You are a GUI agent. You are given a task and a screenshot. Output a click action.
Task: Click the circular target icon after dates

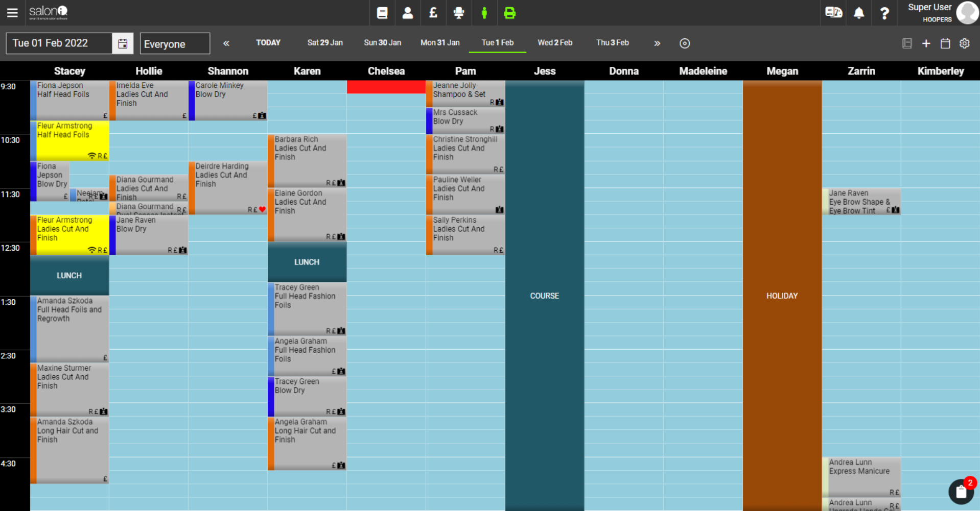[x=685, y=43]
